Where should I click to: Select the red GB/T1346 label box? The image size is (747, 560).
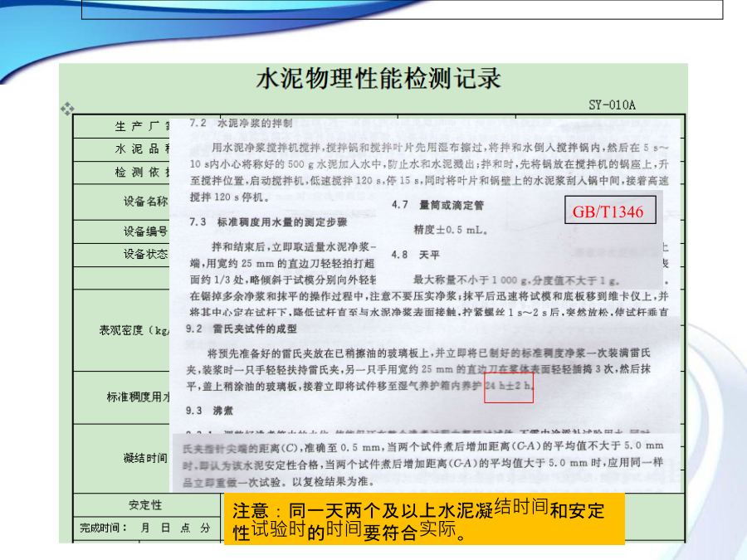pos(610,210)
